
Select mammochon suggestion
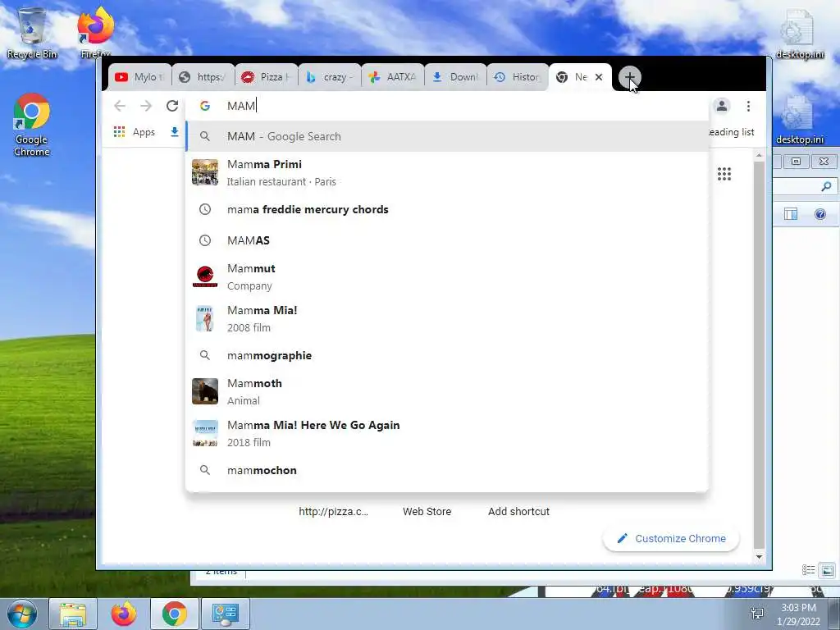click(447, 470)
